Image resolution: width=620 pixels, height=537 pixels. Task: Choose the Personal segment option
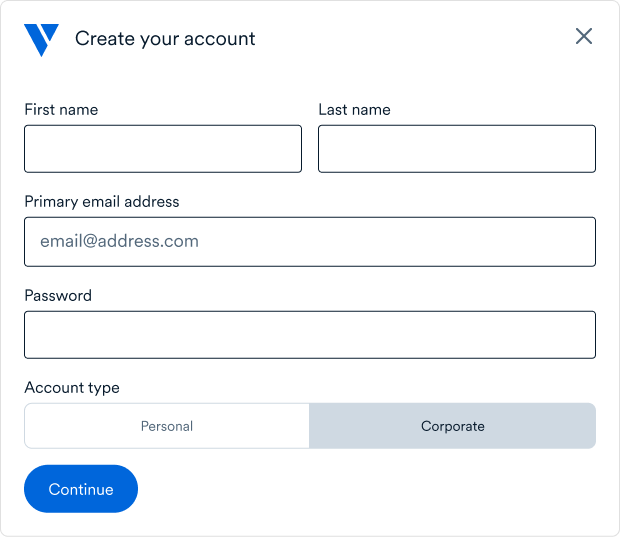pos(167,426)
